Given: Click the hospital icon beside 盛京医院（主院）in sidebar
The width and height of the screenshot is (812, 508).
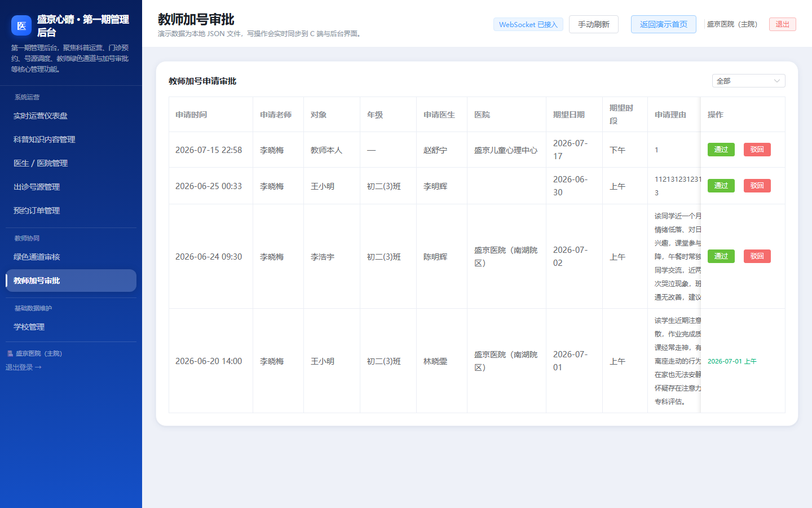Looking at the screenshot, I should pos(10,353).
